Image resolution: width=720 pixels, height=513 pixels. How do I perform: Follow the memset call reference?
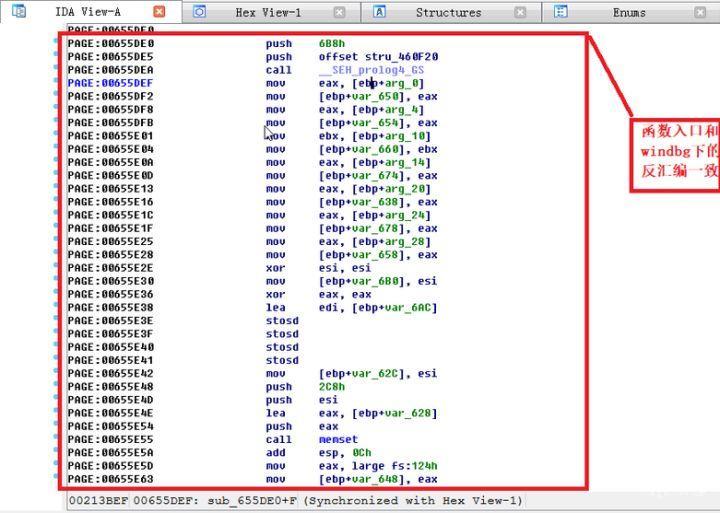click(337, 439)
